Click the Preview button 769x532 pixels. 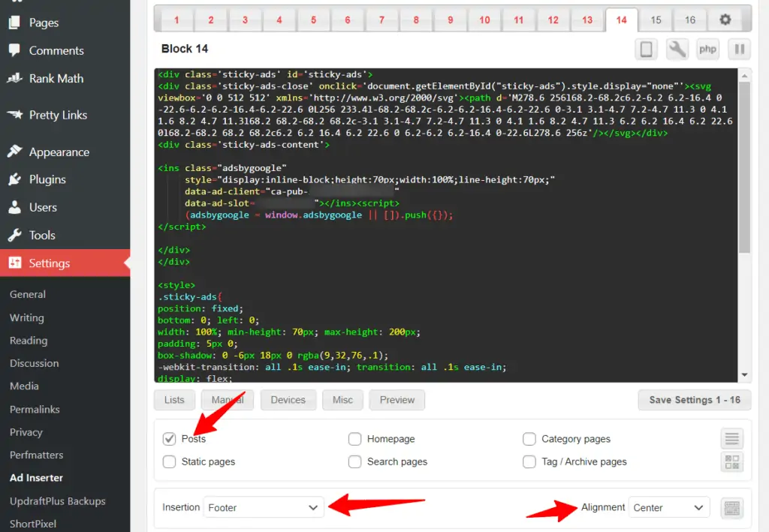click(x=397, y=400)
